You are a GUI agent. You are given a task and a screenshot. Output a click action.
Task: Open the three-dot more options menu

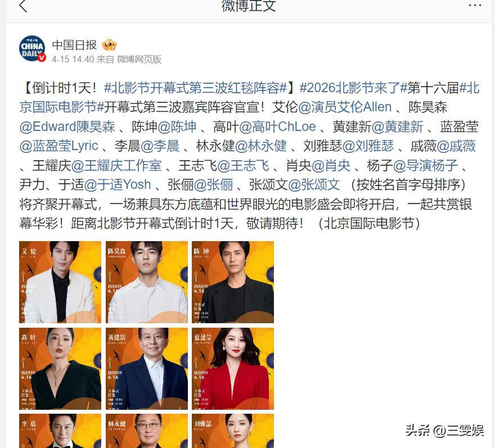(475, 6)
